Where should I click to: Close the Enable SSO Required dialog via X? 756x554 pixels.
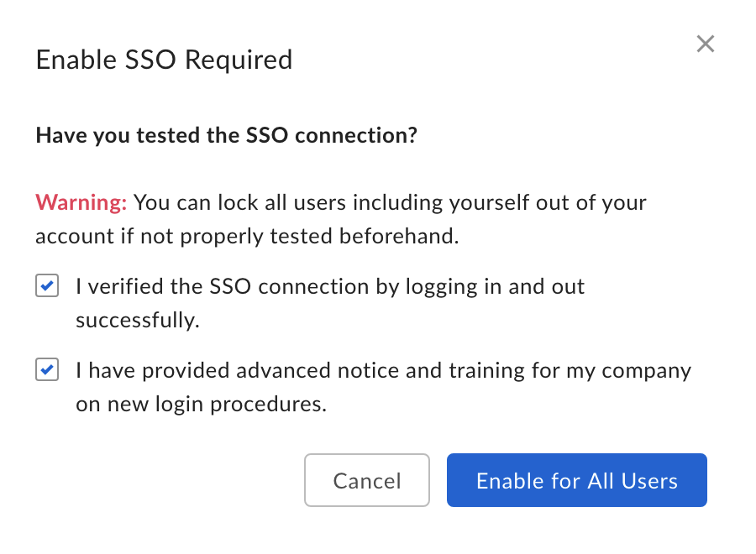coord(705,44)
